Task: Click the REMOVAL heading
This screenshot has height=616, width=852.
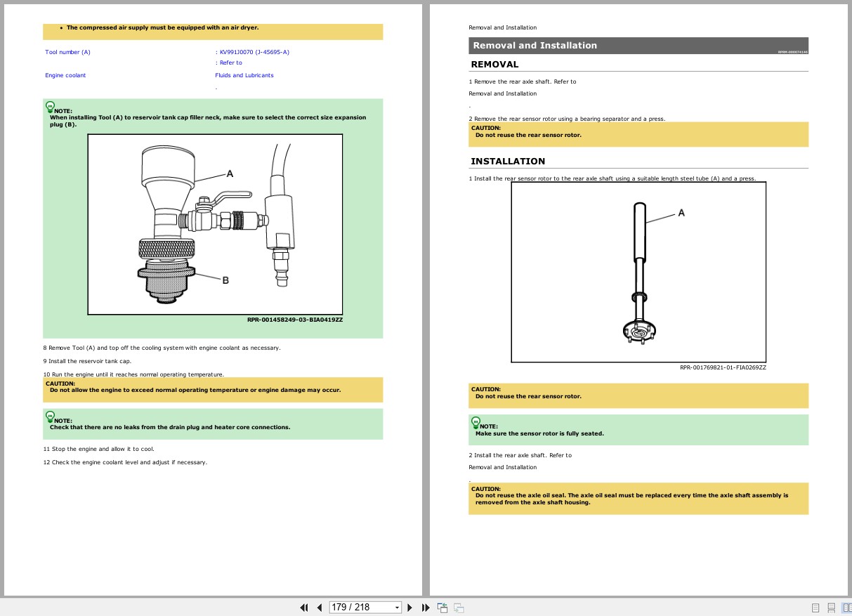Action: (494, 65)
